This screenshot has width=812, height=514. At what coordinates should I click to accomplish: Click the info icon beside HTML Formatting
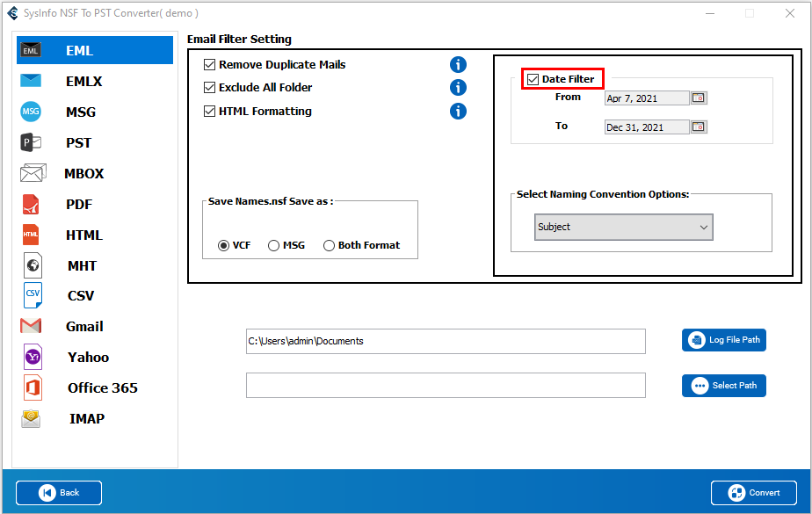[x=458, y=112]
